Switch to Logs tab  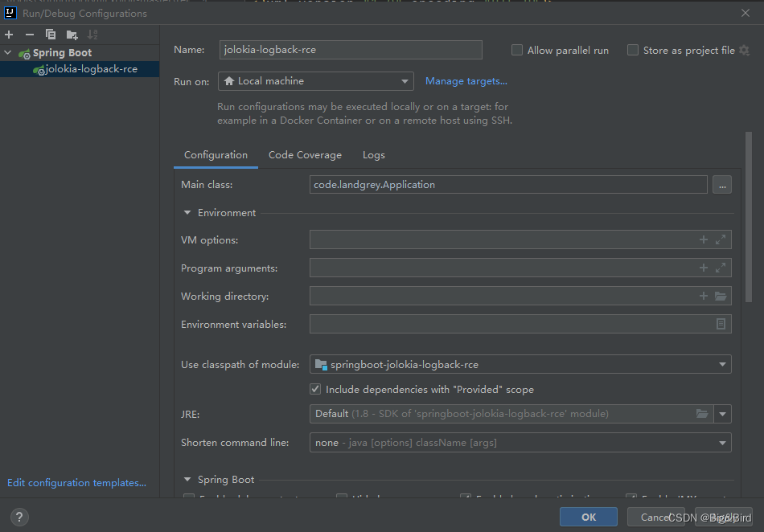pos(374,155)
